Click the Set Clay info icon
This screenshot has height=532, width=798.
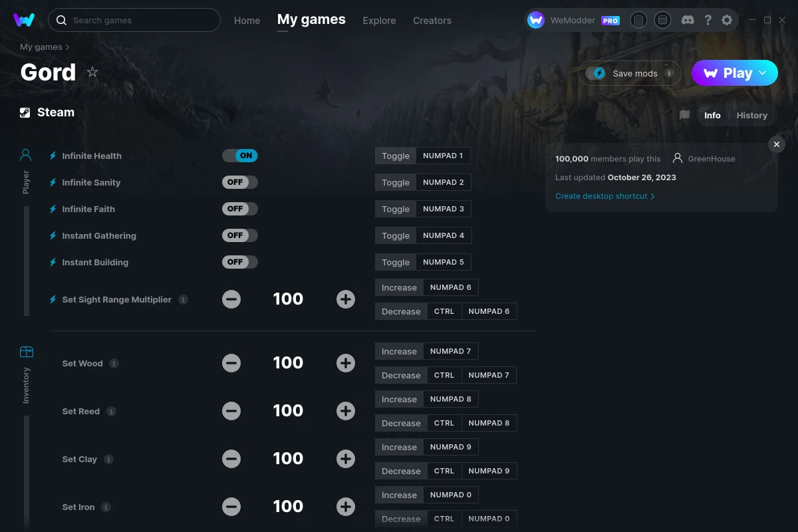[x=108, y=459]
